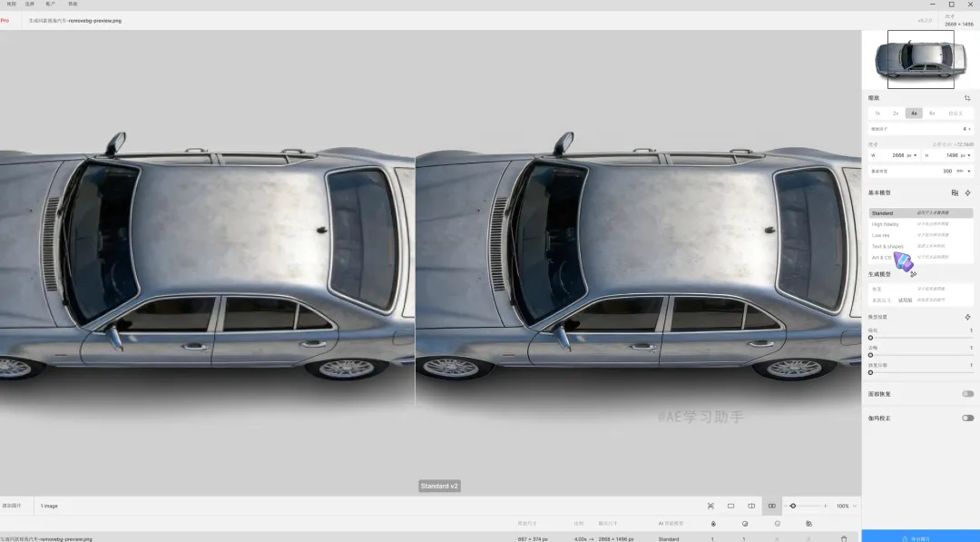The height and width of the screenshot is (542, 980).
Task: Switch to split view mode
Action: [x=751, y=506]
